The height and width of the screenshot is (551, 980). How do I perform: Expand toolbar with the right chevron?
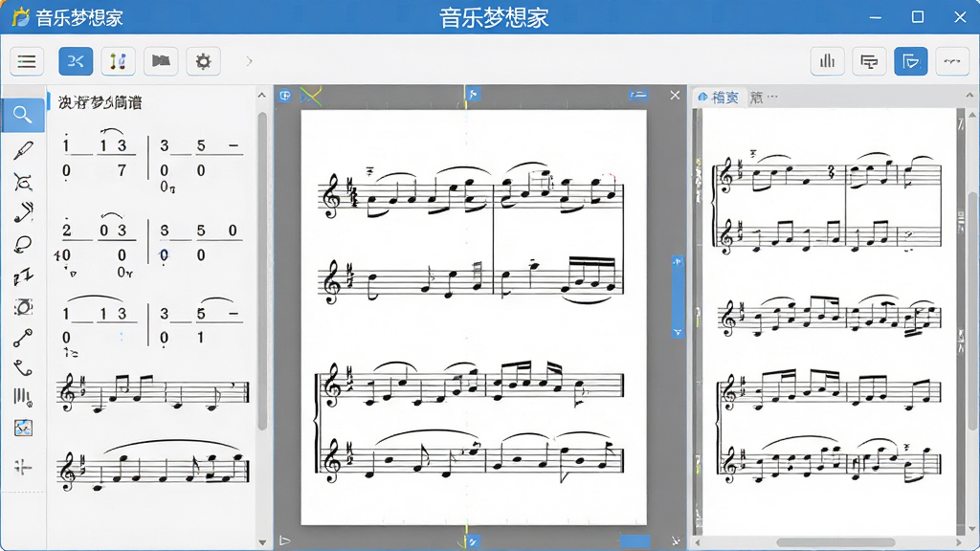click(250, 61)
